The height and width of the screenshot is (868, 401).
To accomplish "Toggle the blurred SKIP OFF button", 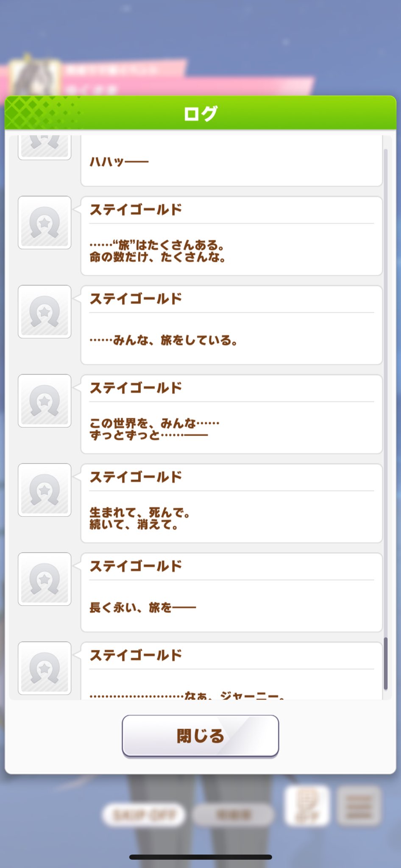I will [144, 814].
